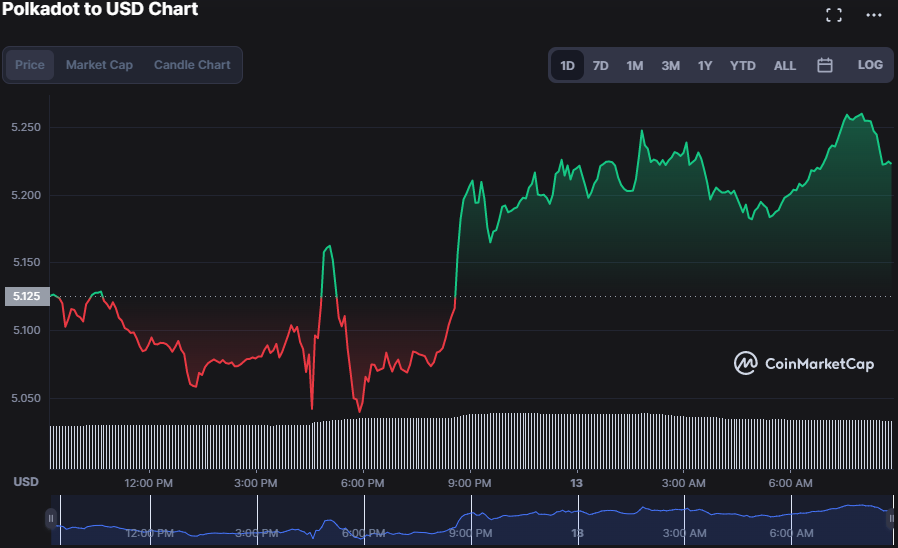Open the calendar date range picker
Viewport: 898px width, 548px height.
point(825,65)
